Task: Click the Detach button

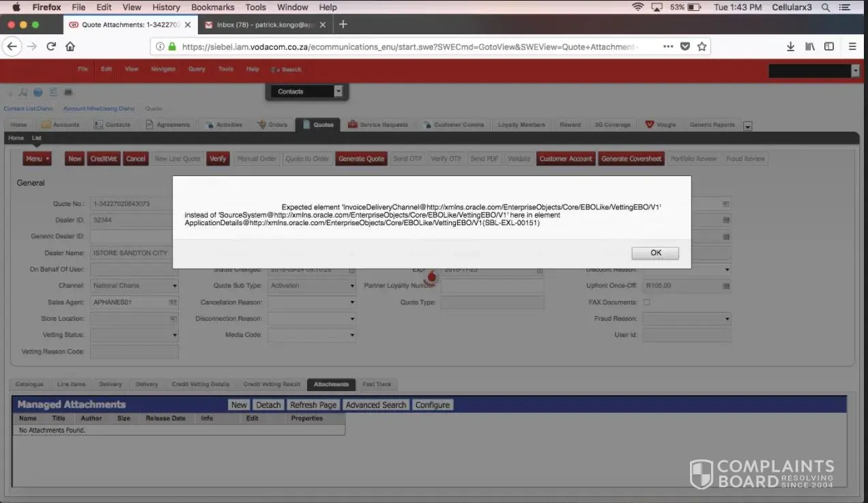Action: 268,405
